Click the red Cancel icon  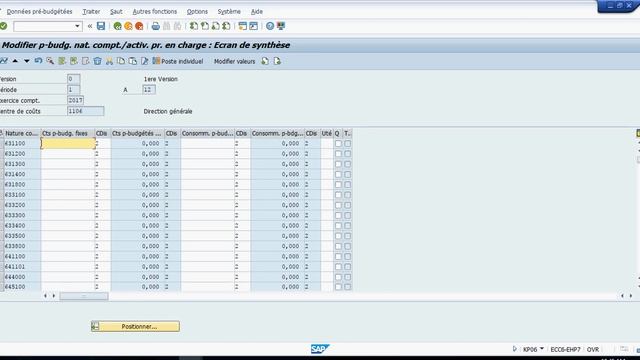(x=139, y=26)
